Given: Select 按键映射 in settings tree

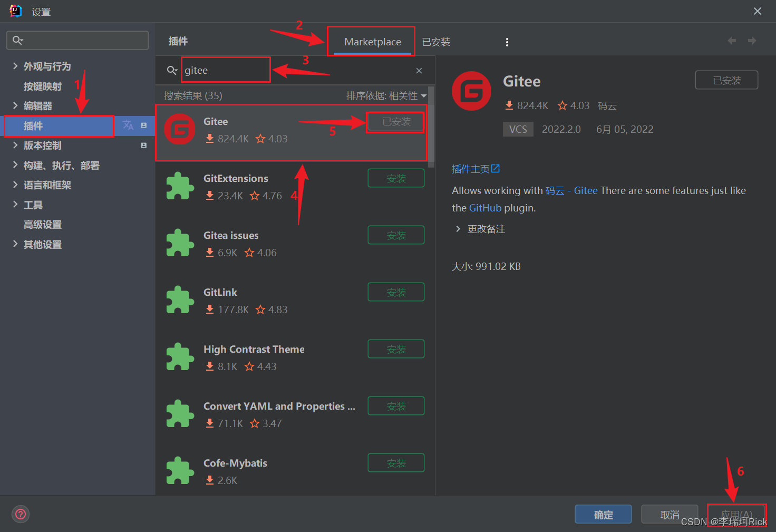Looking at the screenshot, I should [43, 86].
